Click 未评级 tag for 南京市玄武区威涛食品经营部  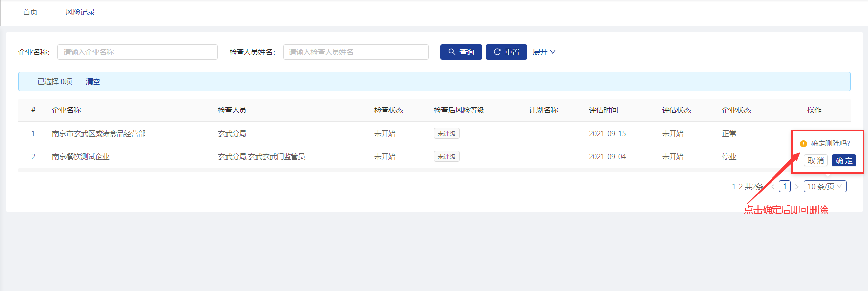click(446, 133)
